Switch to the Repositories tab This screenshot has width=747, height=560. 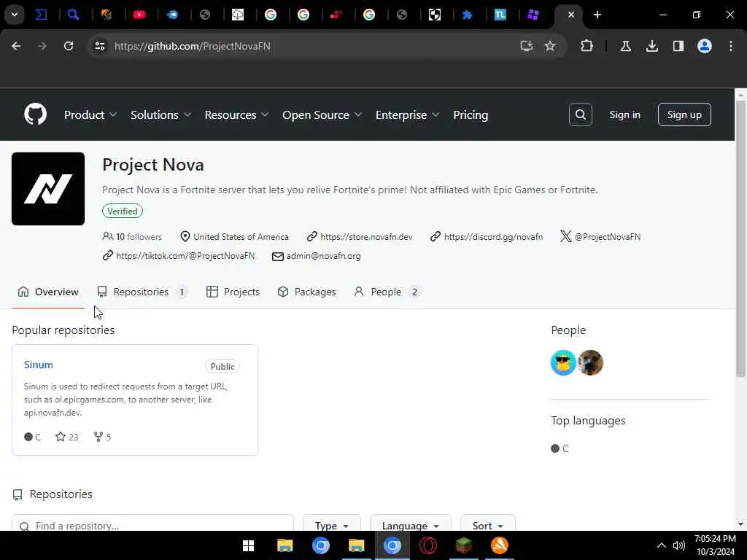142,292
